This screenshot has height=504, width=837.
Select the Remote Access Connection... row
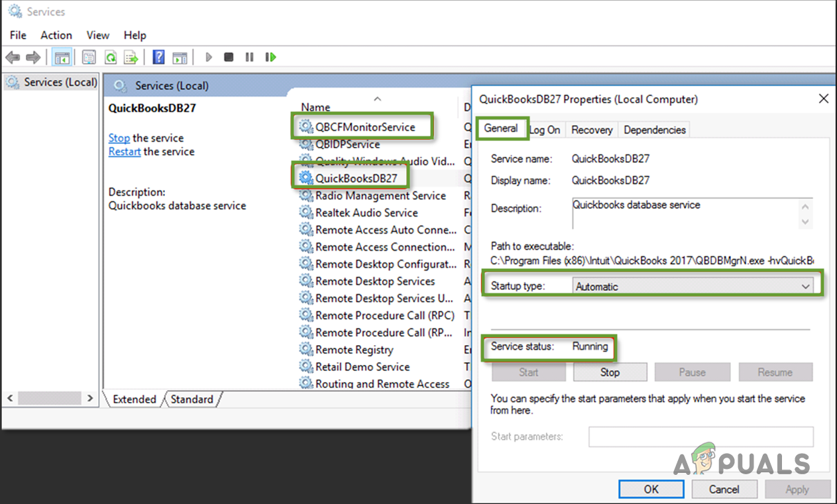click(x=377, y=247)
